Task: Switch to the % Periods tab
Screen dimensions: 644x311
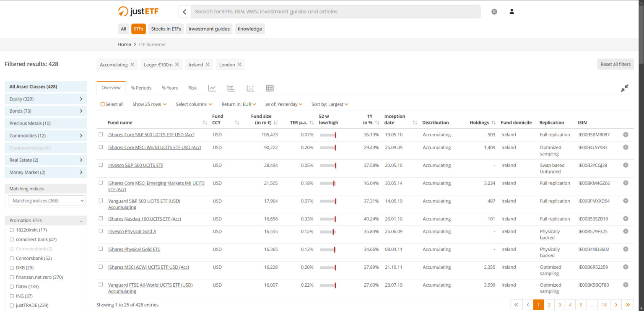Action: coord(141,88)
